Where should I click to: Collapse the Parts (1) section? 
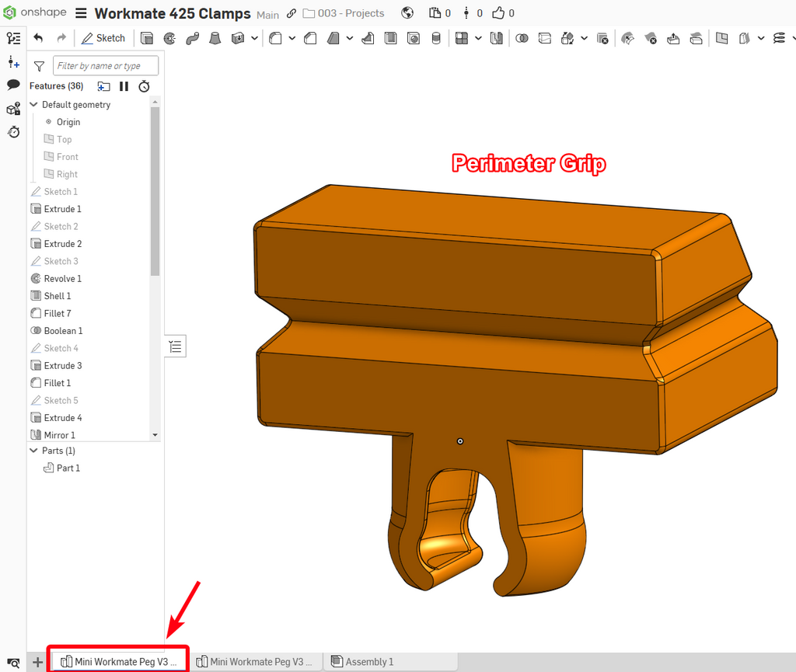click(x=34, y=451)
